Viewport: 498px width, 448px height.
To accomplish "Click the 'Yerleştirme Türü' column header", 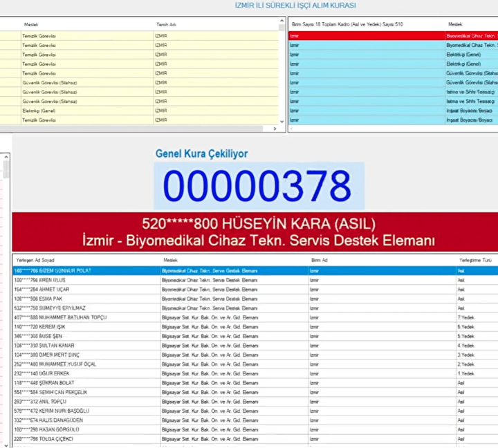I will [475, 261].
